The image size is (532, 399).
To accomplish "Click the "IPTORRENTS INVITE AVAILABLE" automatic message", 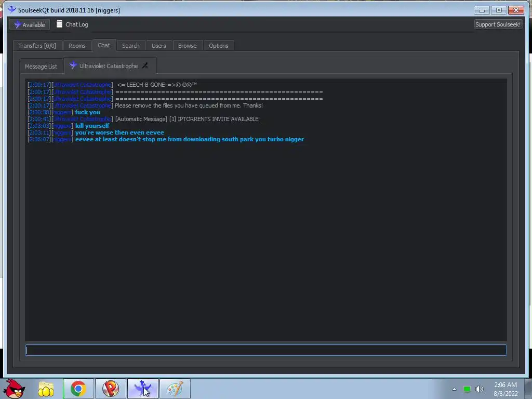I will [187, 119].
